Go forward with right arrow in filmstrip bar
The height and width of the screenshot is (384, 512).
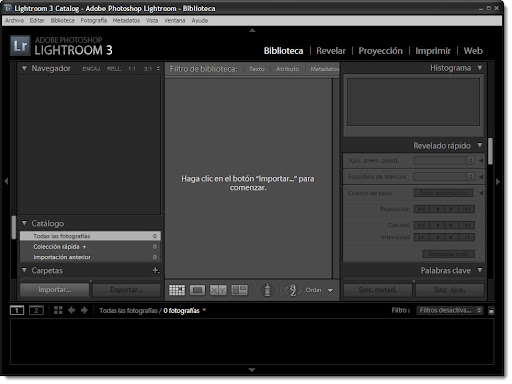coord(84,310)
